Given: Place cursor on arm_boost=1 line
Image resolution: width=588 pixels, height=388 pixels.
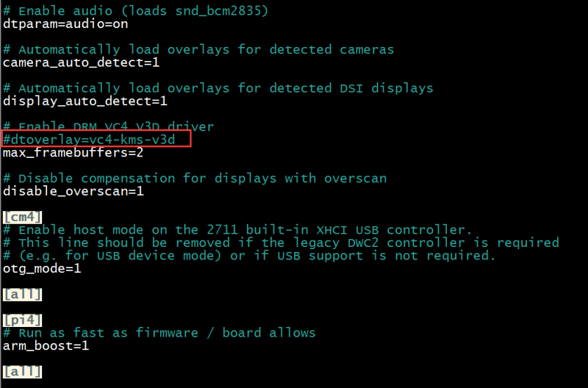Looking at the screenshot, I should (x=46, y=345).
